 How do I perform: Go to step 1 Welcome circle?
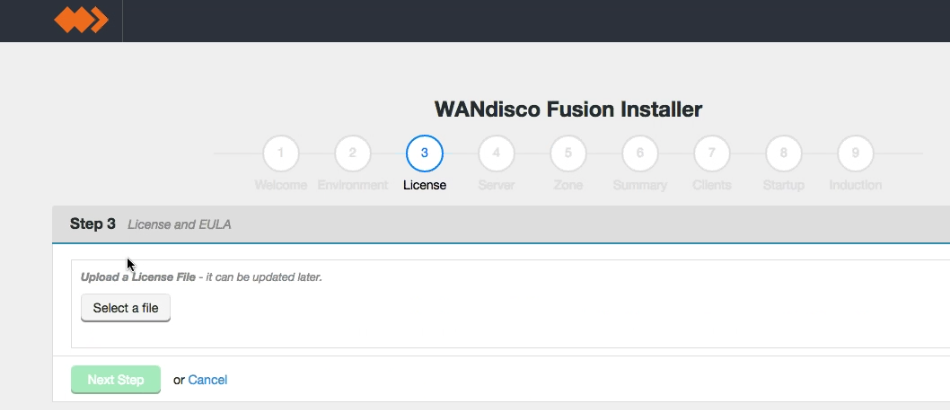coord(281,153)
